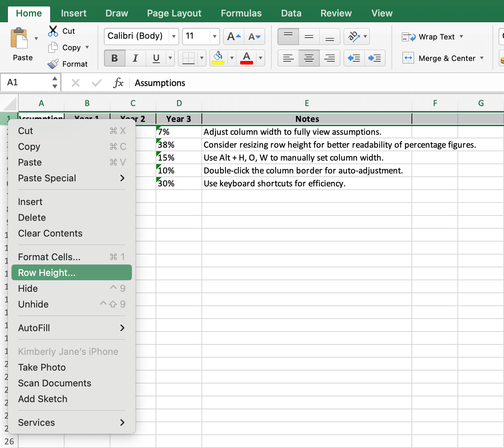The height and width of the screenshot is (448, 504).
Task: Select the Italic formatting icon
Action: pyautogui.click(x=135, y=58)
